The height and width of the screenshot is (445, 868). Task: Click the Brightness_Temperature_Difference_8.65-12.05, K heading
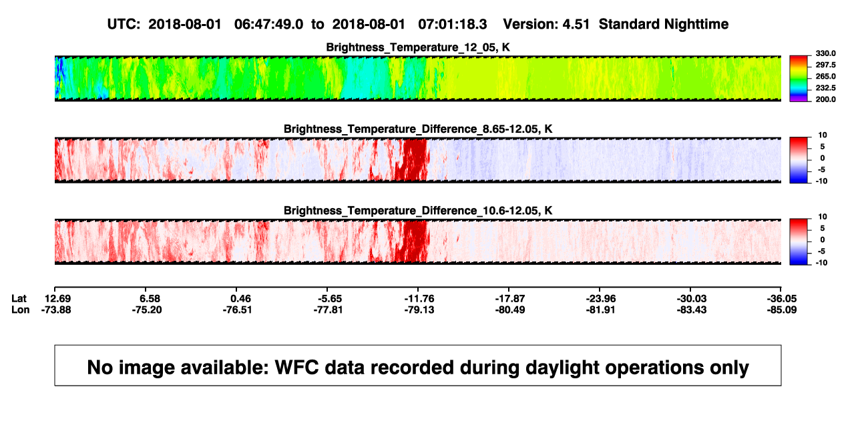click(418, 129)
